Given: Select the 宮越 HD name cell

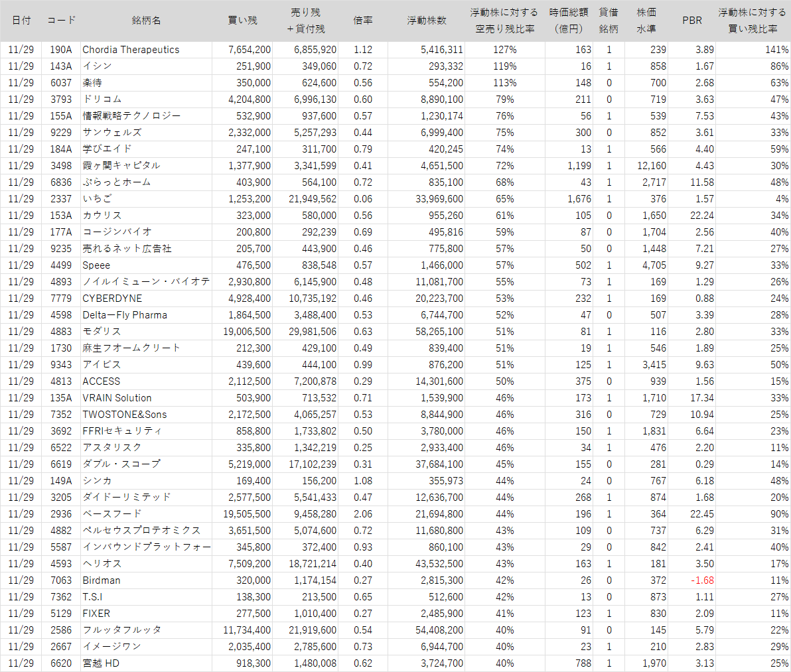Looking at the screenshot, I should [x=101, y=663].
